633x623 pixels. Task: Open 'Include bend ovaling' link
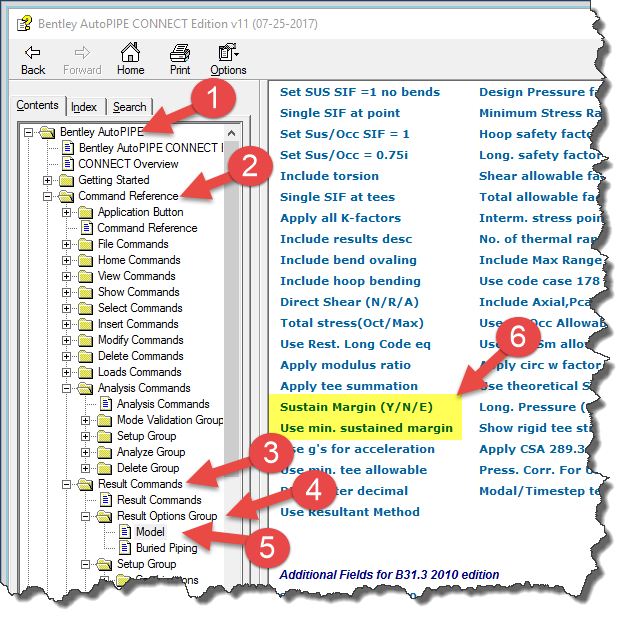[348, 260]
